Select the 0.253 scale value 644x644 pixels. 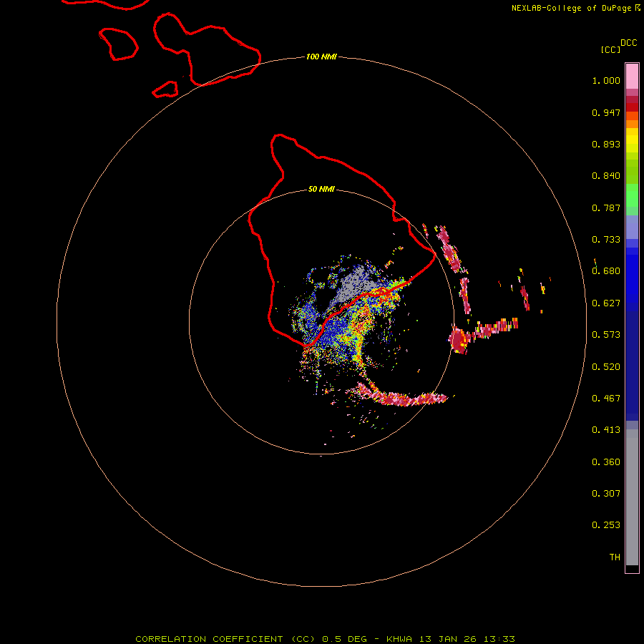click(606, 525)
